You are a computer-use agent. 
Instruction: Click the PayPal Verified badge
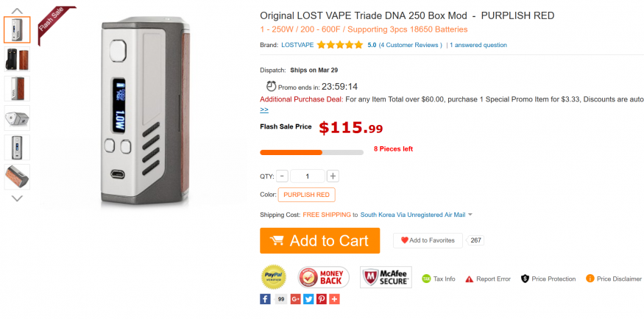coord(274,277)
